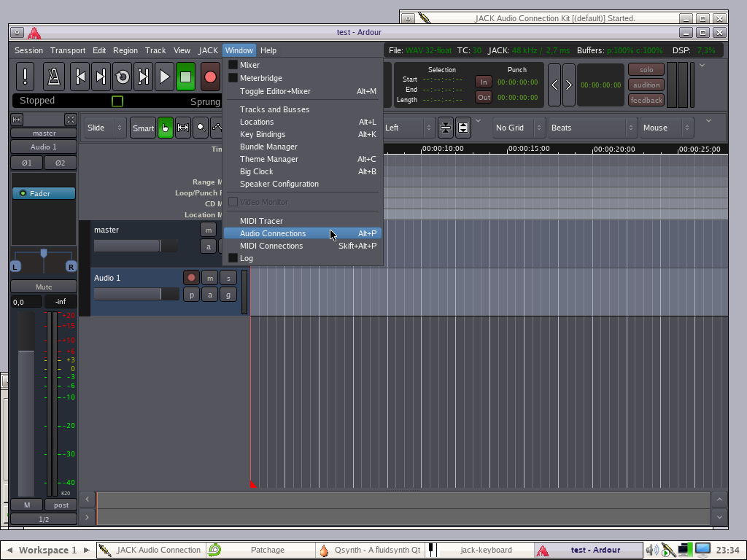This screenshot has height=560, width=747.
Task: Select Theme Manager in the Window menu
Action: point(303,159)
